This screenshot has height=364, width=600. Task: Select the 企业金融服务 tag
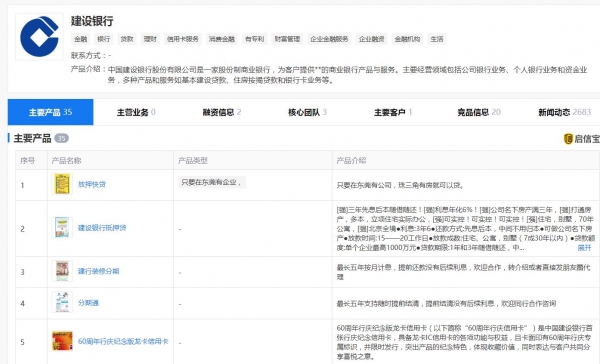coord(329,39)
